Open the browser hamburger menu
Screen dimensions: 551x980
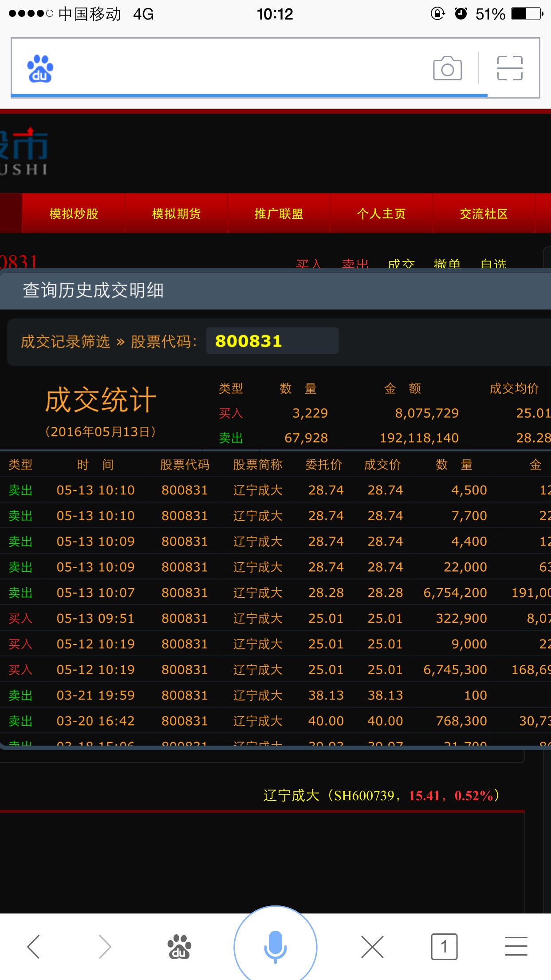[516, 946]
